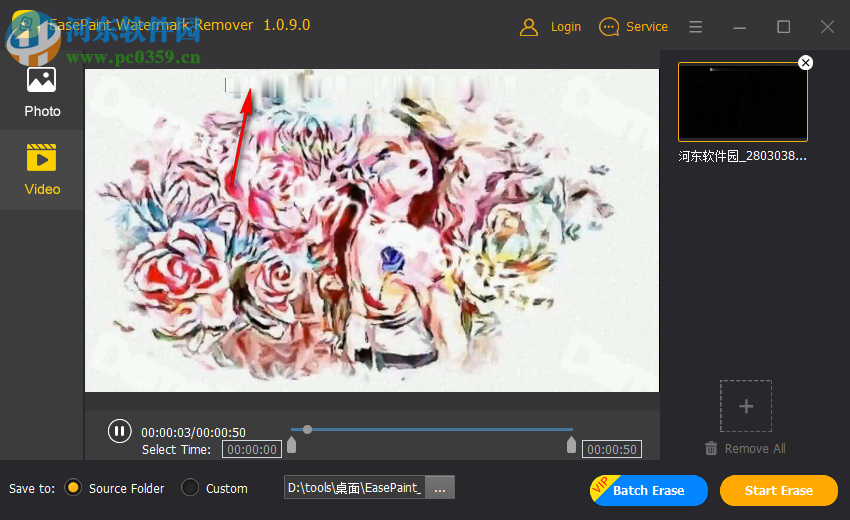Click the Save to label

coord(32,489)
